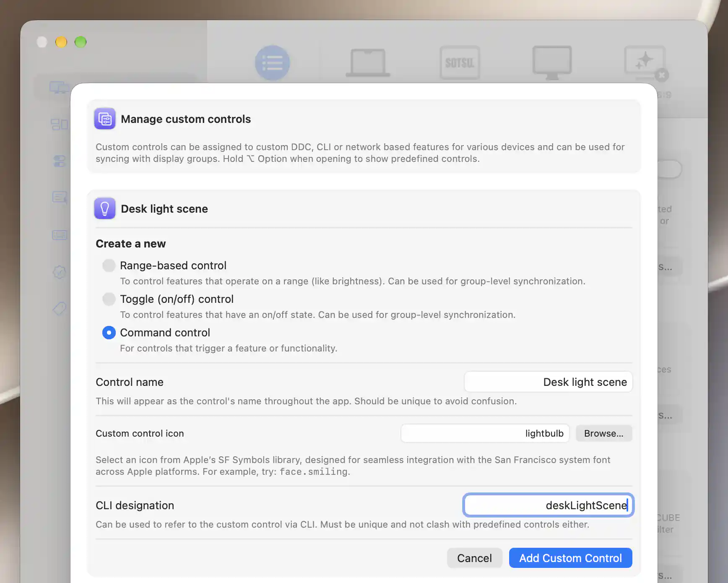Click the green zoom window button
The width and height of the screenshot is (728, 583).
(x=81, y=42)
